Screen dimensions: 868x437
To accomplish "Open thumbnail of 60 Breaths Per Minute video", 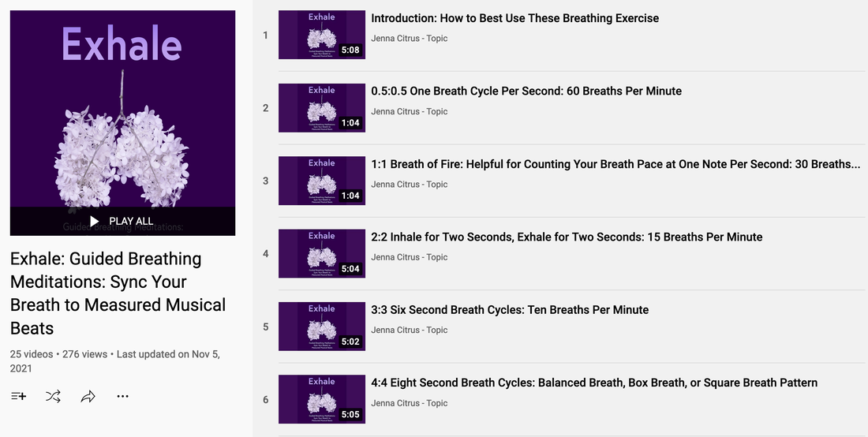I will pos(322,108).
